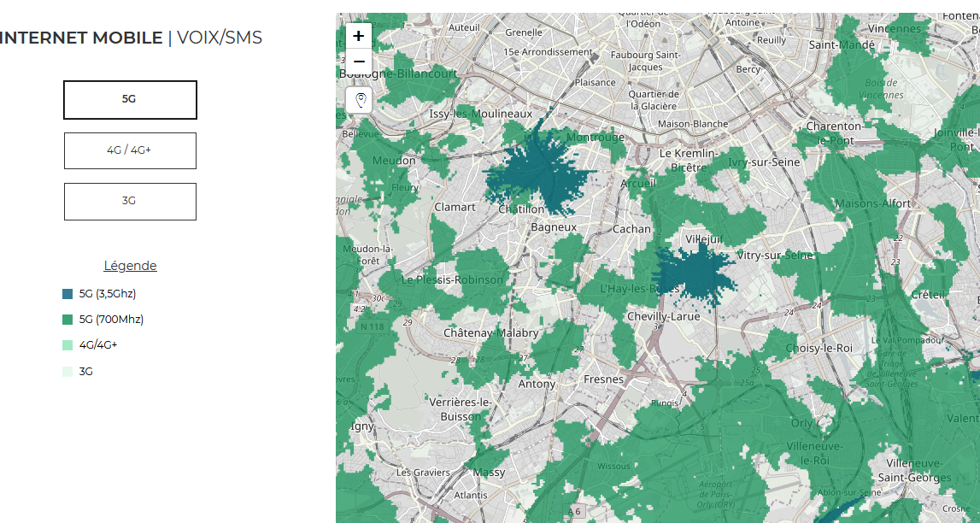Switch to the VOIX/SMS tab
This screenshot has width=980, height=523.
coord(220,38)
